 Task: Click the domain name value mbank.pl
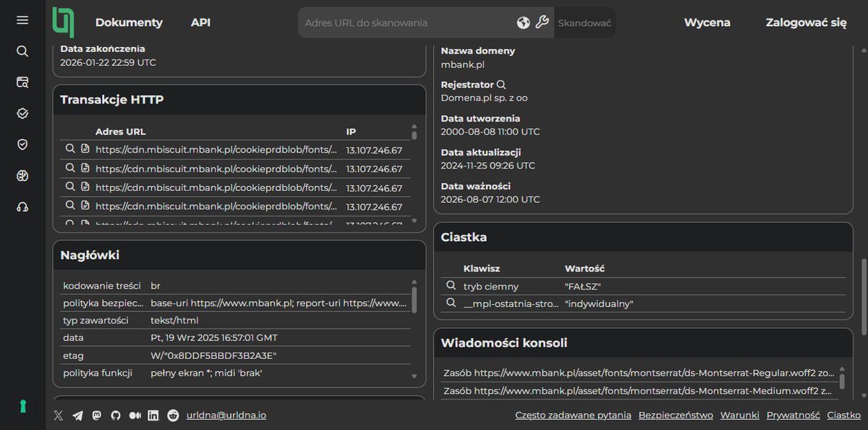(463, 64)
